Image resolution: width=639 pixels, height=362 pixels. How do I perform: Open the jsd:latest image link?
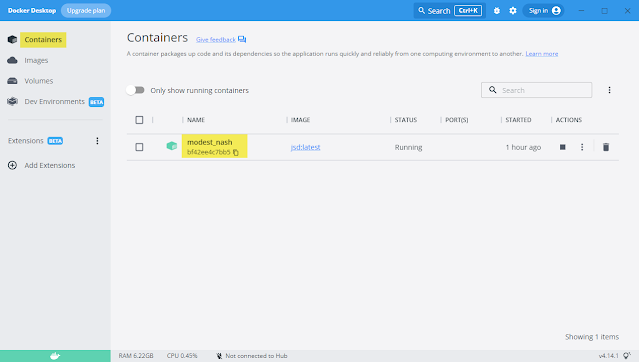tap(305, 147)
